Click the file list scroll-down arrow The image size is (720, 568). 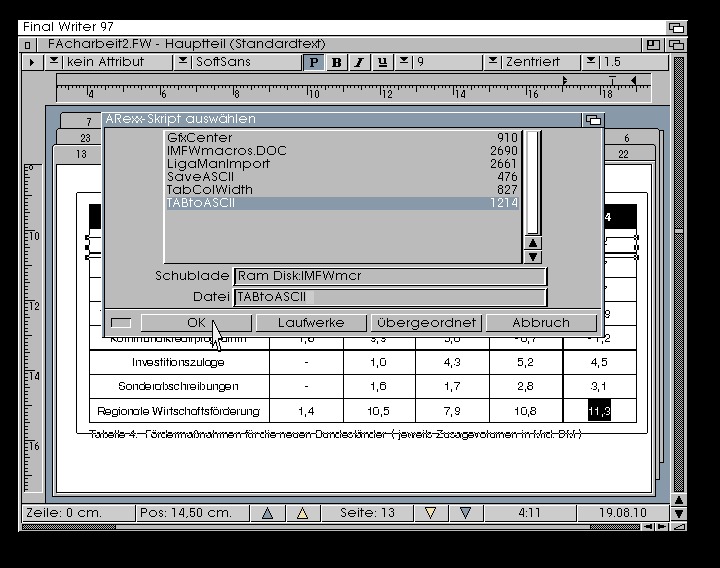point(533,256)
